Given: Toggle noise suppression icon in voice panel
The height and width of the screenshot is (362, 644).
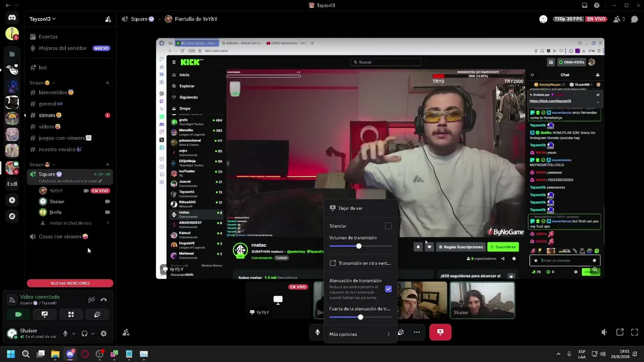Looking at the screenshot, I should pyautogui.click(x=91, y=300).
